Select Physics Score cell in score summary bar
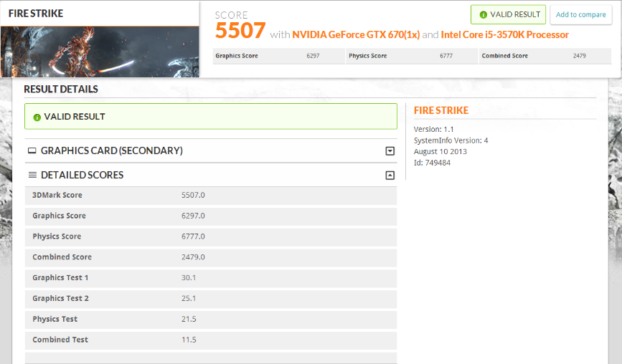The height and width of the screenshot is (364, 622). click(x=411, y=56)
